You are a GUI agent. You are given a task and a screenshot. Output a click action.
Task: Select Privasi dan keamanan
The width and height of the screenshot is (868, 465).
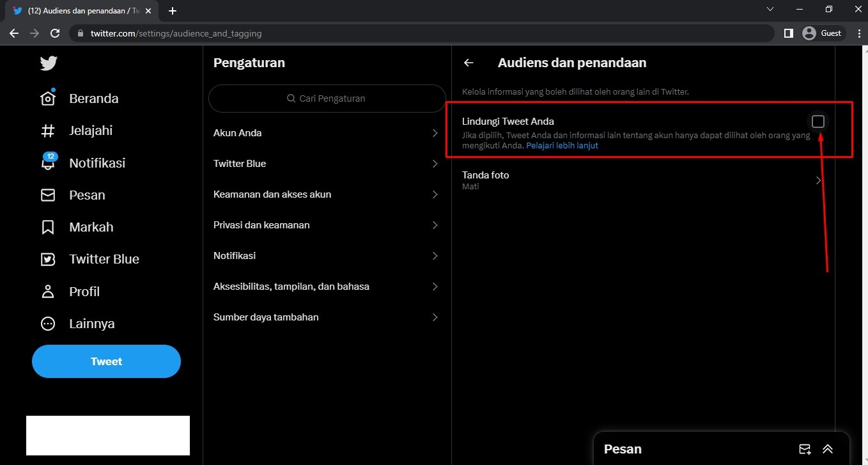pos(327,225)
